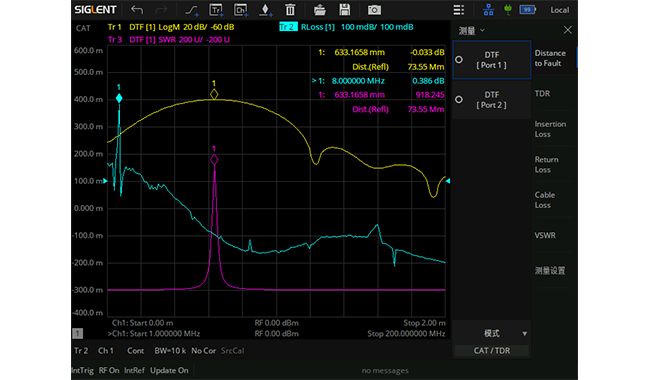This screenshot has height=380, width=650.
Task: Click the add channel Ch icon
Action: (241, 10)
